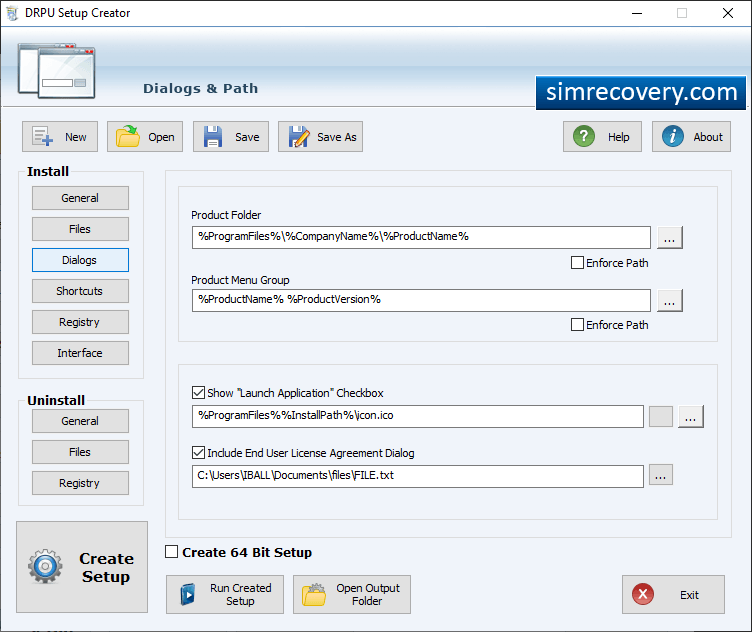
Task: Switch to the Interface section
Action: pos(80,353)
